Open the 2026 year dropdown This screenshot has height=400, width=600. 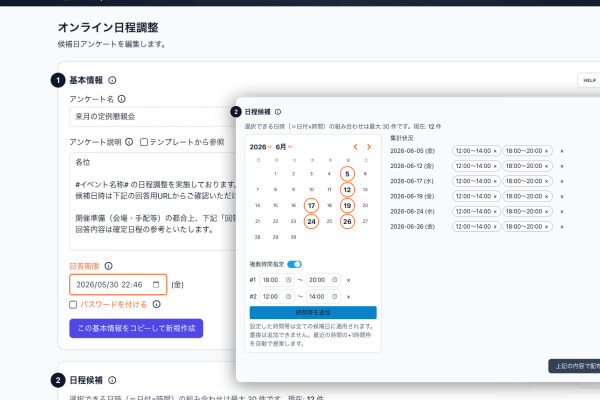click(261, 147)
